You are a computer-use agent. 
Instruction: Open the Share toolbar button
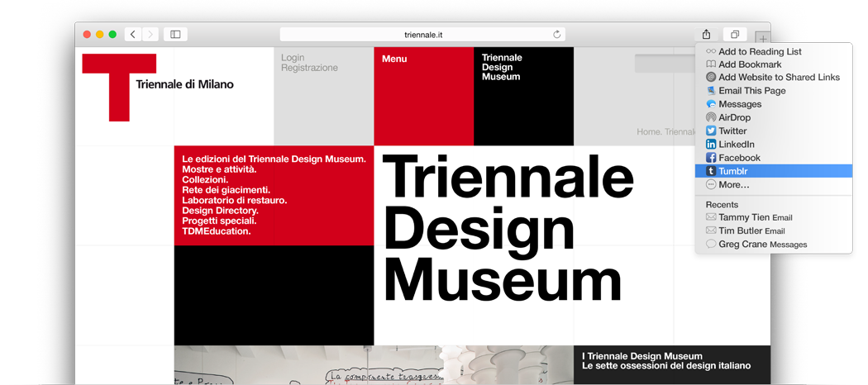pyautogui.click(x=706, y=35)
